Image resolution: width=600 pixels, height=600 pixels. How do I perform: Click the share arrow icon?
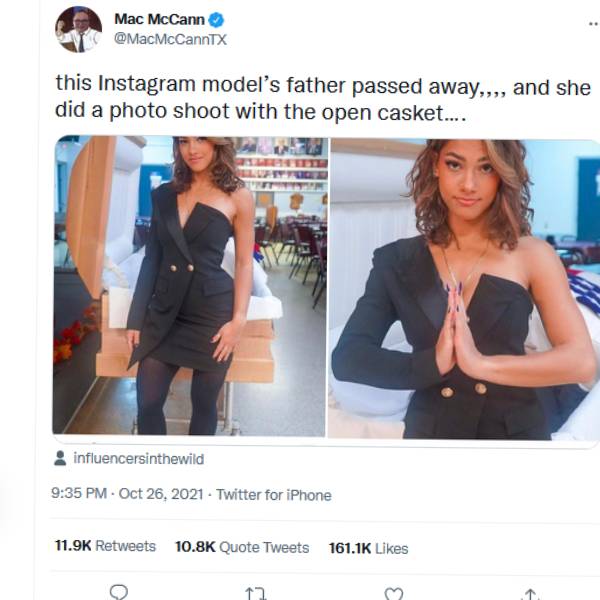coord(531,592)
